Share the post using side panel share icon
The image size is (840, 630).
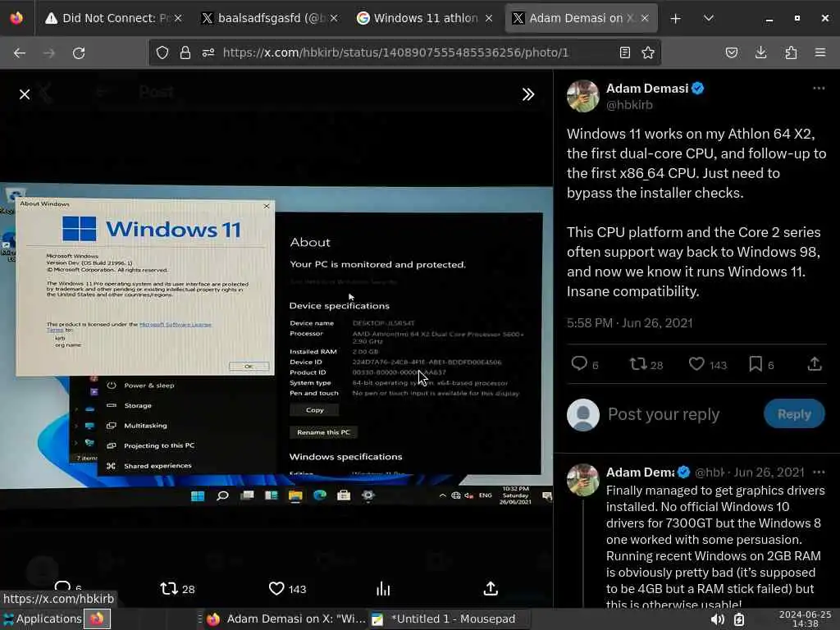[x=815, y=364]
